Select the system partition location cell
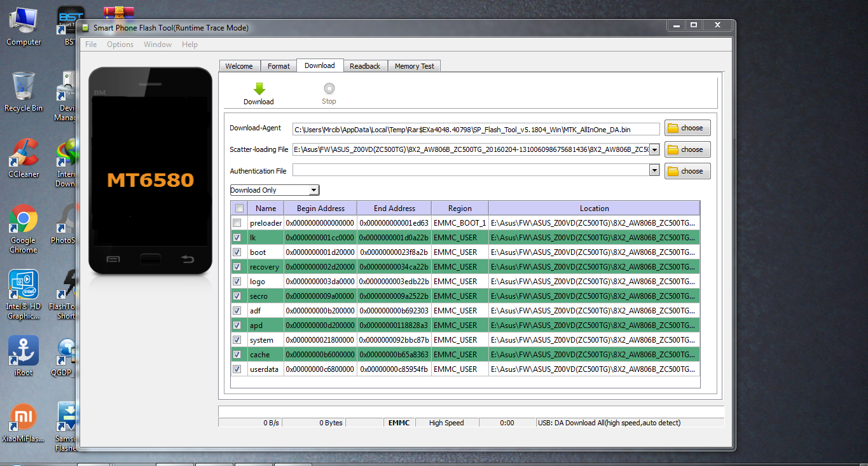Screen dimensions: 868x466 click(594, 340)
